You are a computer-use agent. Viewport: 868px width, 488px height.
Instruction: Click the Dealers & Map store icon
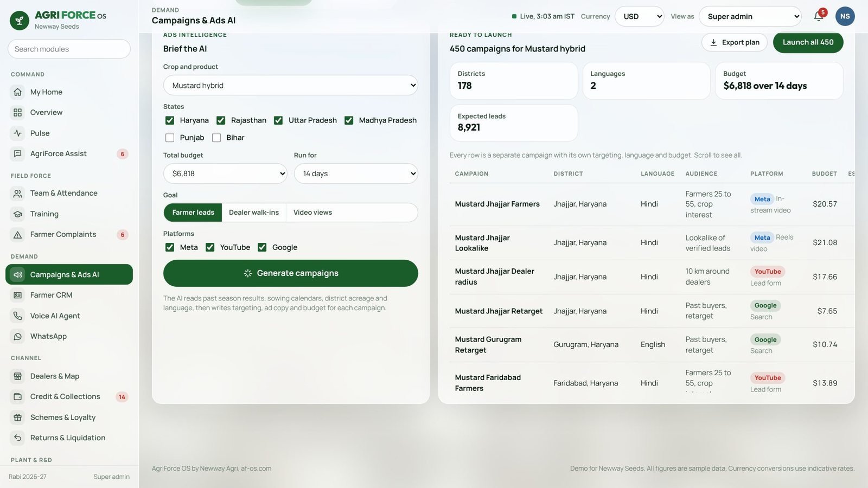click(x=18, y=376)
